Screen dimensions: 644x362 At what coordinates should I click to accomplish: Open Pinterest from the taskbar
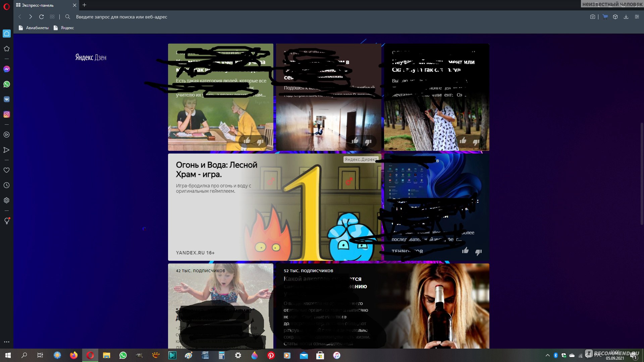271,355
